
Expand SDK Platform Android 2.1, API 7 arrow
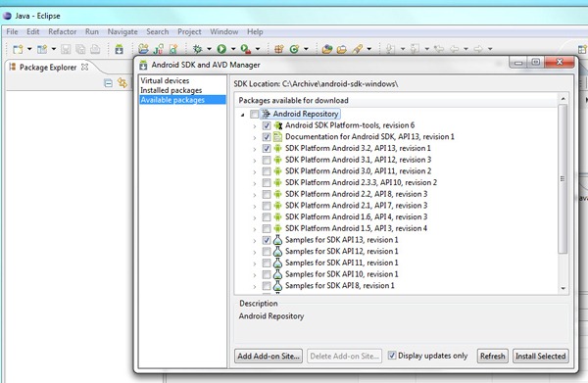click(255, 206)
